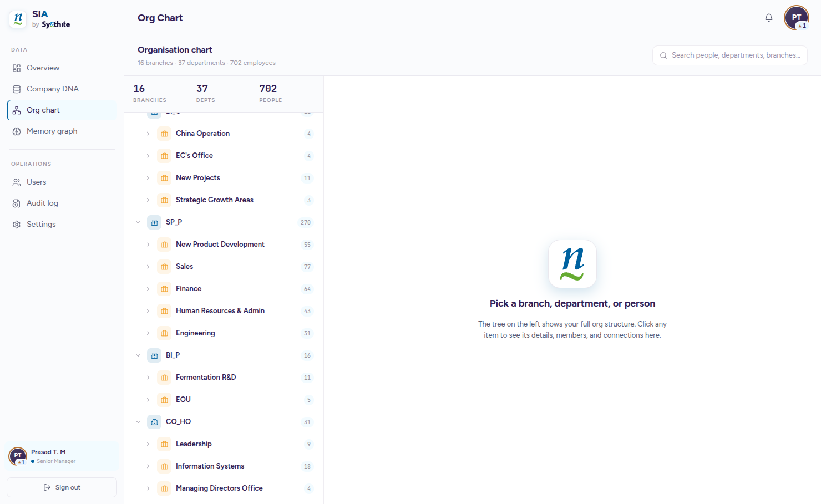The width and height of the screenshot is (821, 504).
Task: Click the Org chart sidebar icon
Action: pos(17,110)
